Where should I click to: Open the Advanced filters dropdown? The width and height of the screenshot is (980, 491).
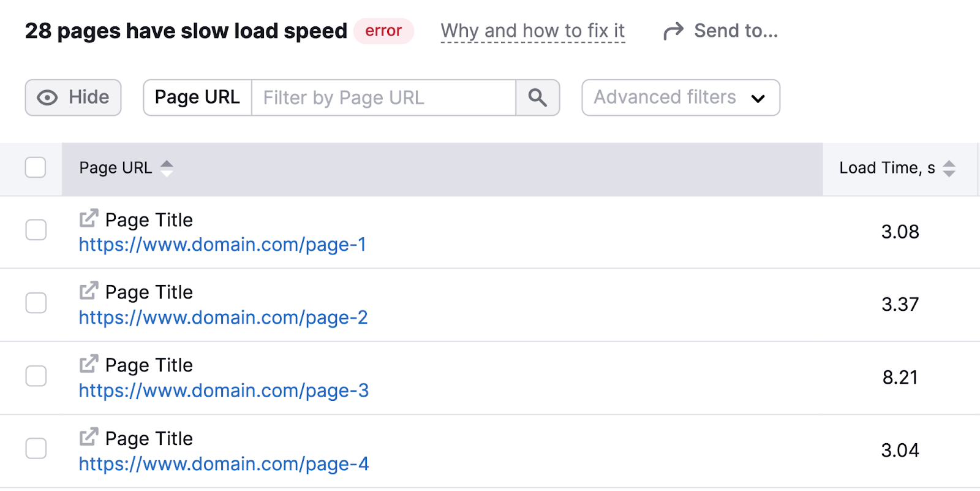(x=680, y=97)
